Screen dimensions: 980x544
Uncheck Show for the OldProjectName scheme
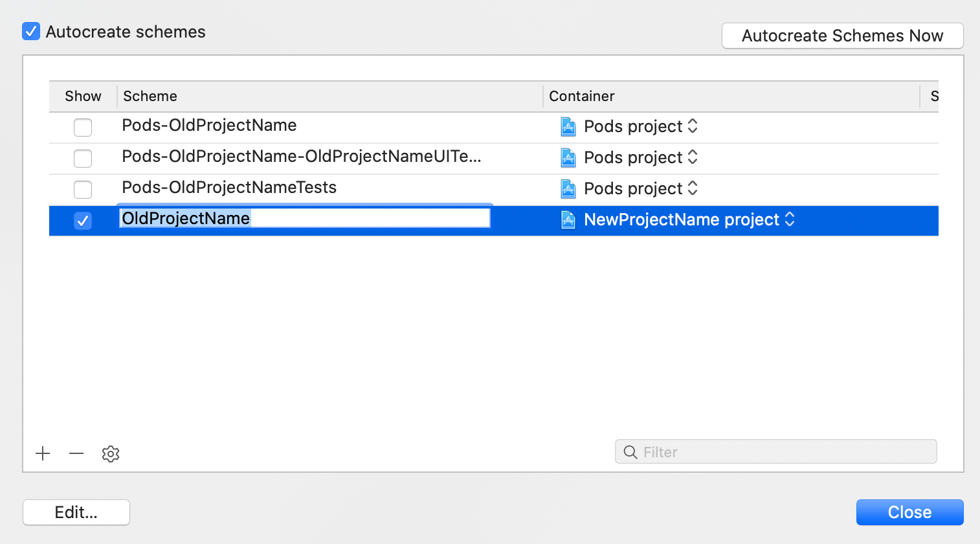[83, 220]
